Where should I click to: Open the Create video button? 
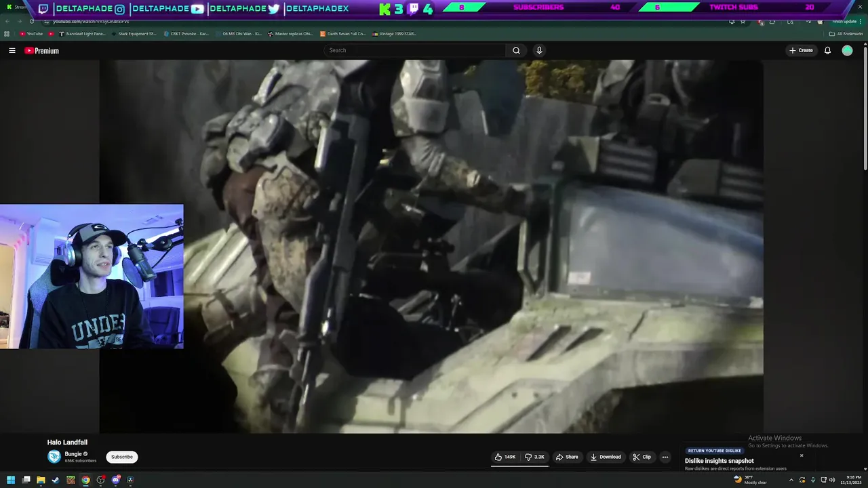[801, 51]
